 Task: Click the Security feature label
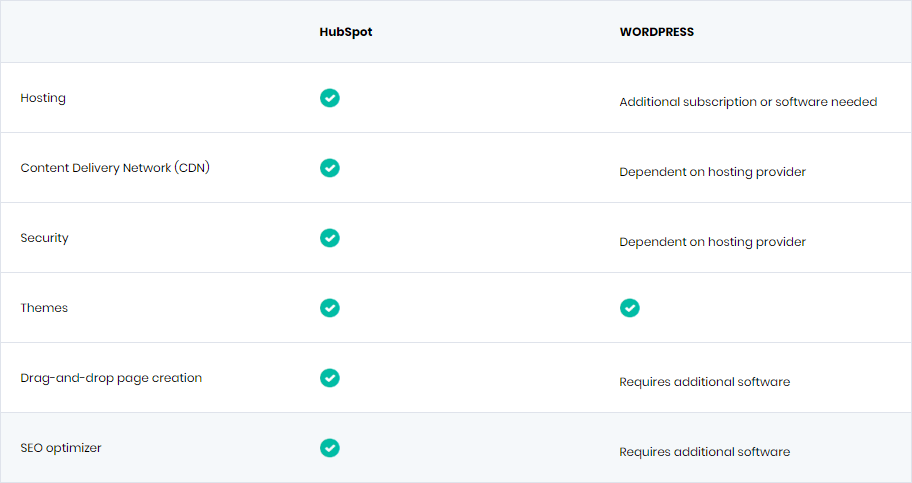[44, 237]
